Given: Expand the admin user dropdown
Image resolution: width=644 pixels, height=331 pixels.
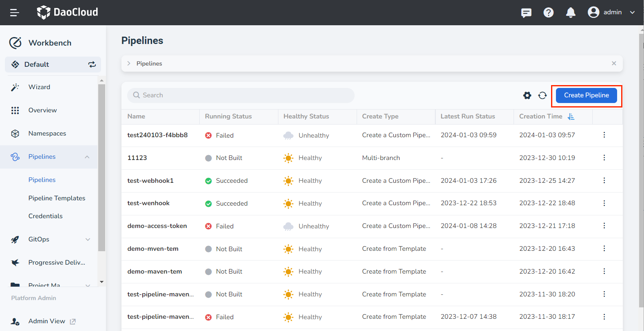Looking at the screenshot, I should (x=632, y=12).
